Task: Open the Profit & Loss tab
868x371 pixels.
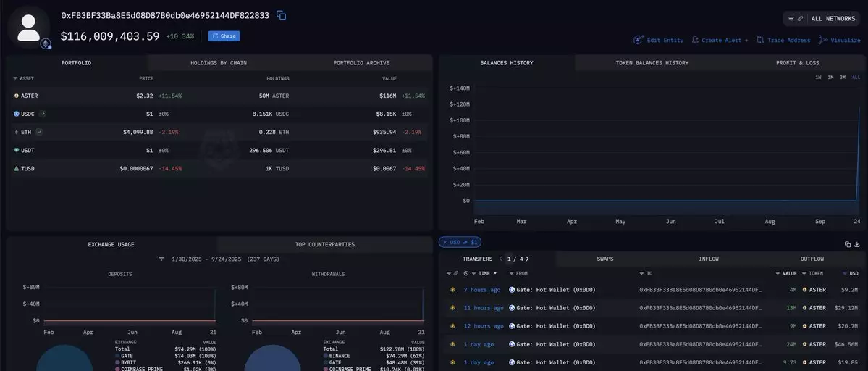Action: tap(797, 62)
